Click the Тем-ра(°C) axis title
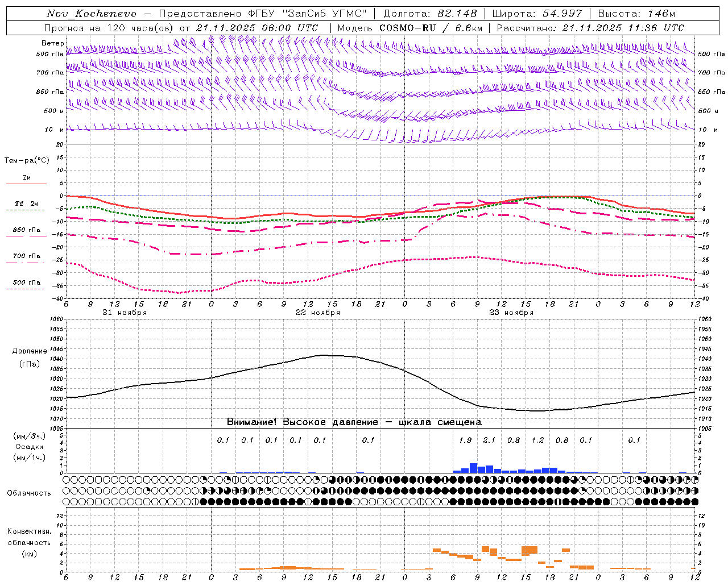This screenshot has height=582, width=728. click(27, 161)
